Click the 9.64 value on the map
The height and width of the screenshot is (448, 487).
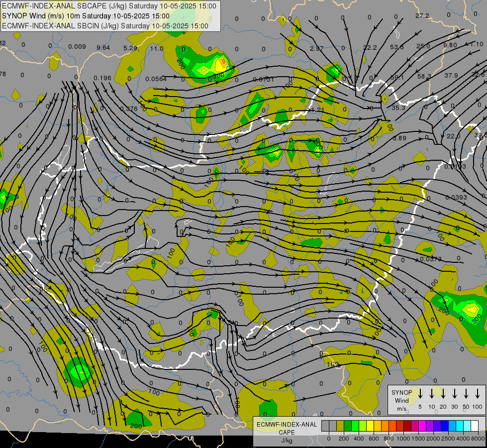pos(103,48)
